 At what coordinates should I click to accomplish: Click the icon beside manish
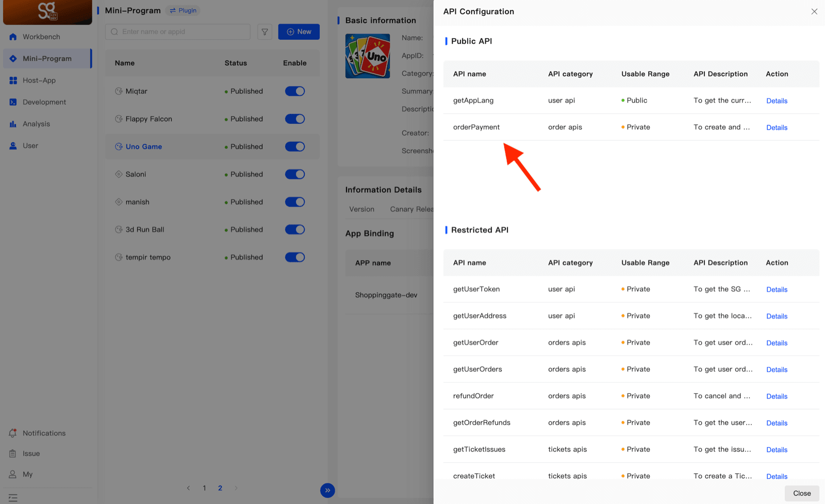point(119,202)
